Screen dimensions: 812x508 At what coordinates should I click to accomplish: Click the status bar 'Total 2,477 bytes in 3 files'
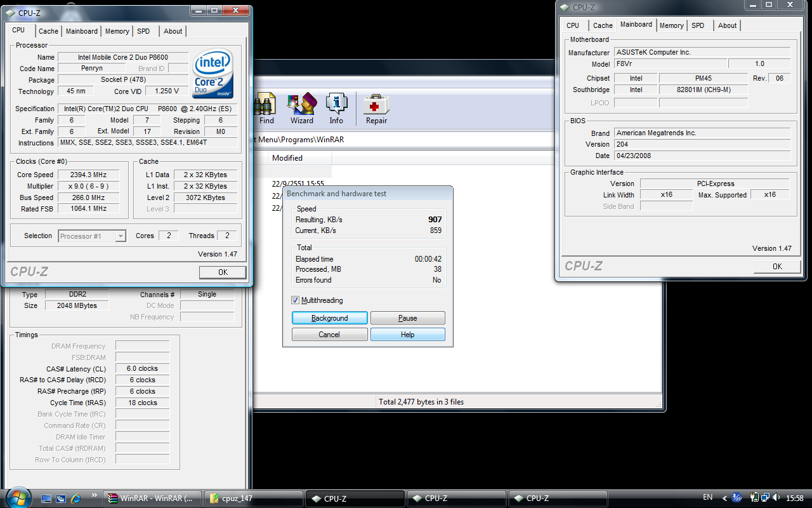[421, 402]
